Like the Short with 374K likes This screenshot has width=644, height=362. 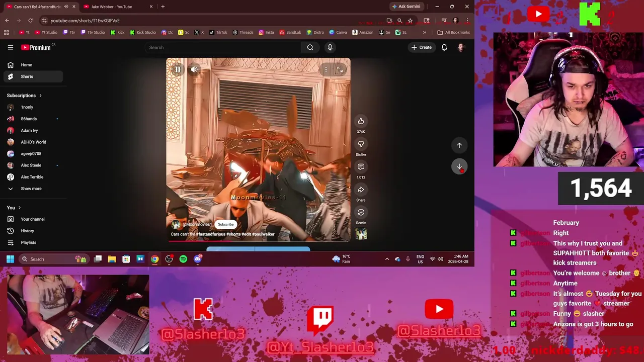361,121
